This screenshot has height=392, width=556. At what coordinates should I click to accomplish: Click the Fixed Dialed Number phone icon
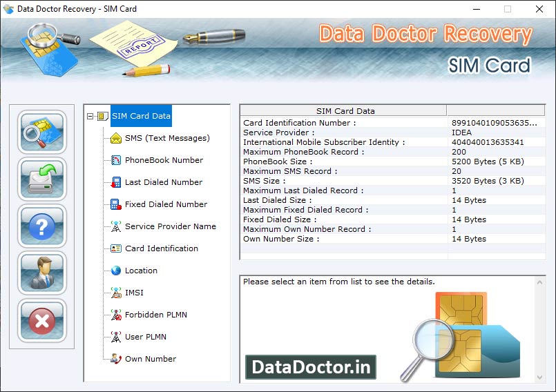116,204
